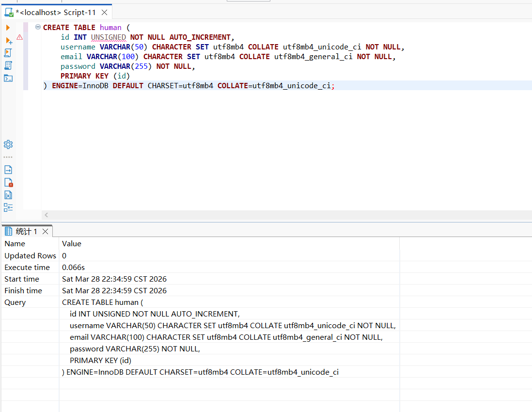
Task: Toggle the outline panel icon
Action: tap(8, 207)
